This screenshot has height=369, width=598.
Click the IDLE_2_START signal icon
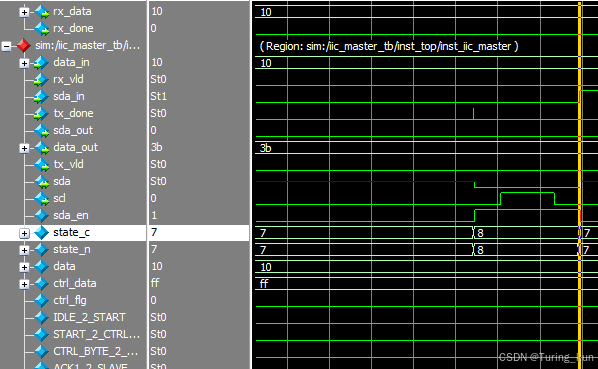42,318
